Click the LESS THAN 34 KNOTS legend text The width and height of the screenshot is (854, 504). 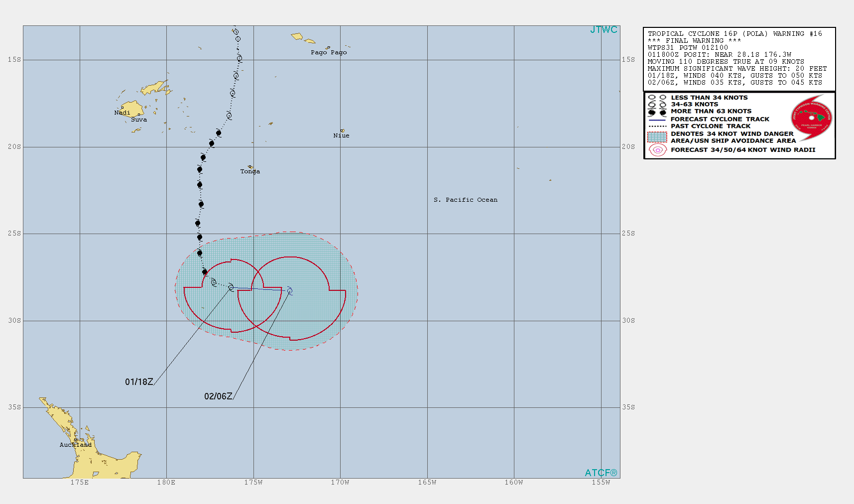click(x=709, y=98)
